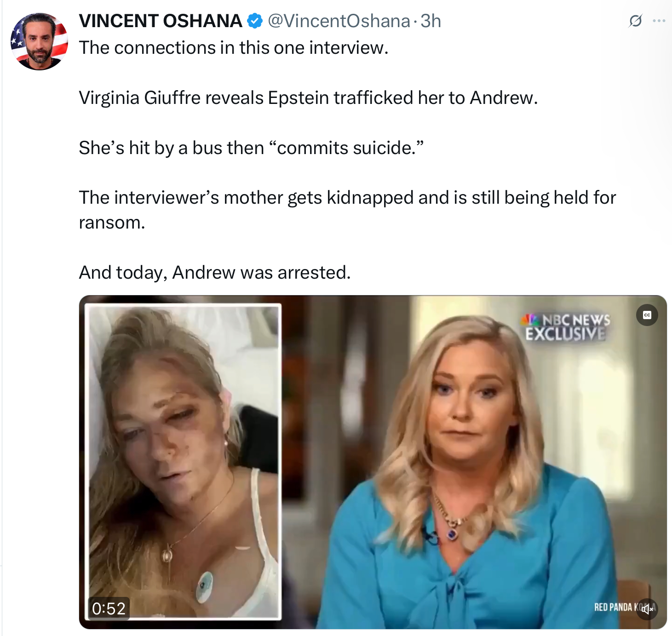Click the blue verified checkmark badge

[x=255, y=21]
